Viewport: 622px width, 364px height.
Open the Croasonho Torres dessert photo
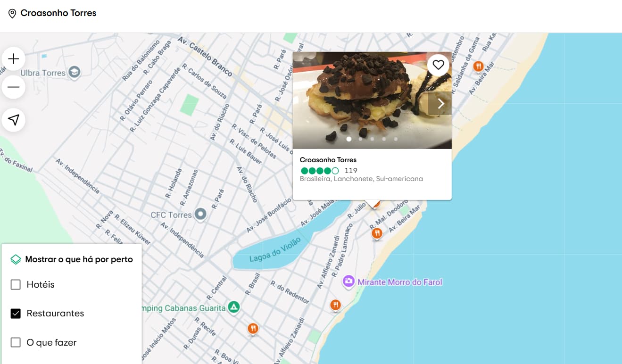point(372,100)
